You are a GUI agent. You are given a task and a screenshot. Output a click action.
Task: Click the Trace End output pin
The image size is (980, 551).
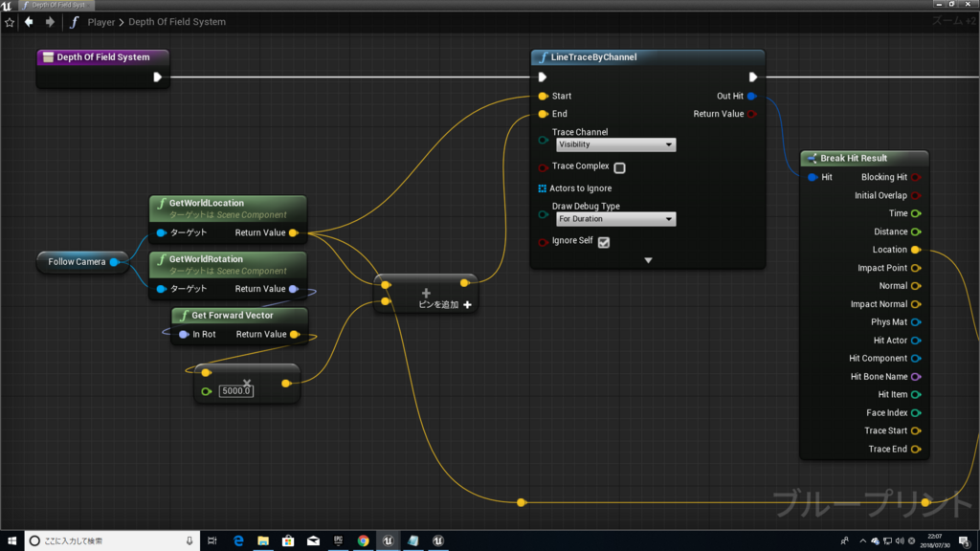[916, 450]
